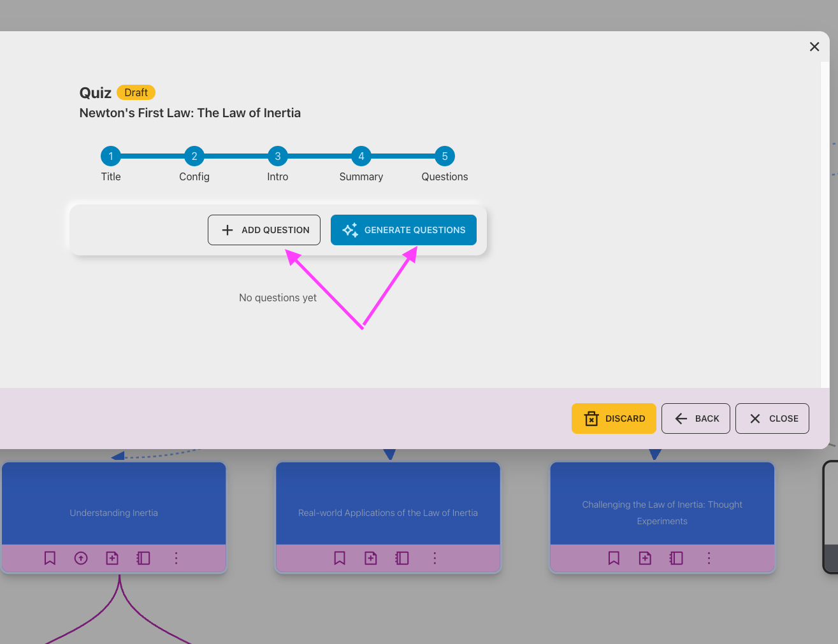Screen dimensions: 838x644
Task: Click add-document icon on Understanding Inertia card
Action: point(112,558)
